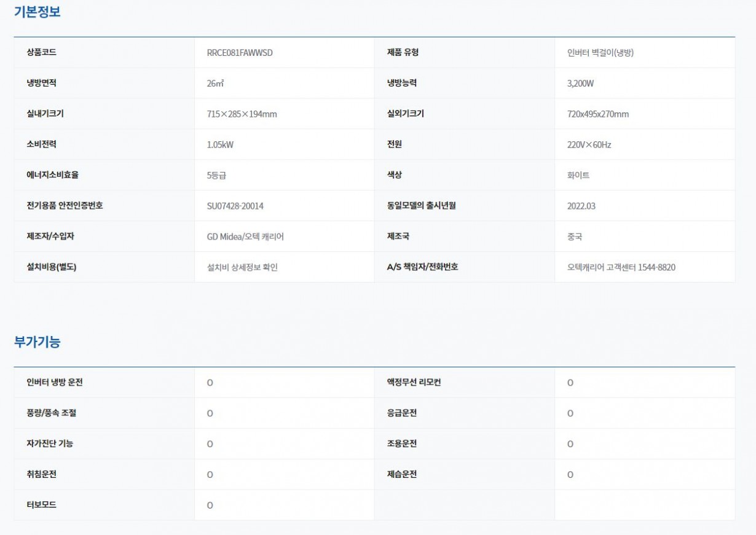Click the outdoor unit size 720x495x270mm
Image resolution: width=756 pixels, height=535 pixels.
pos(597,114)
